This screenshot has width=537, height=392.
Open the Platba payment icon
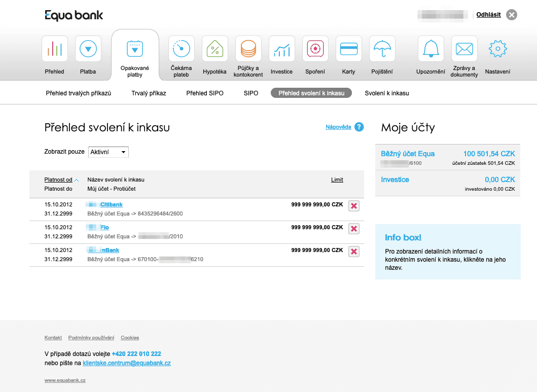click(88, 49)
